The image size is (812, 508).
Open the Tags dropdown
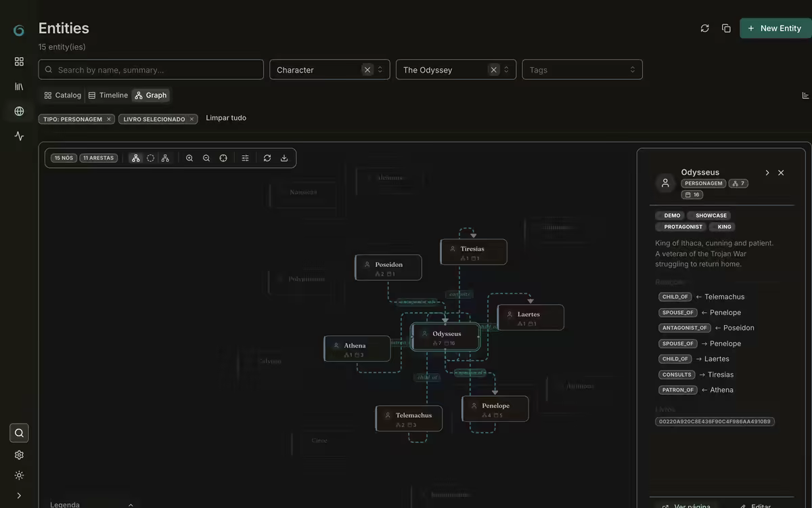(x=582, y=70)
